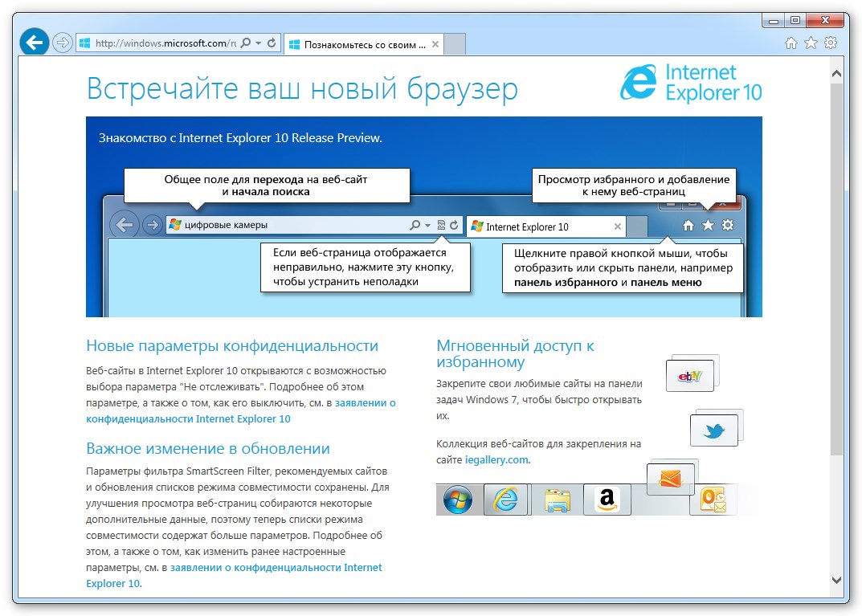Click the Amazon pinned taskbar icon
The image size is (862, 616).
point(607,500)
